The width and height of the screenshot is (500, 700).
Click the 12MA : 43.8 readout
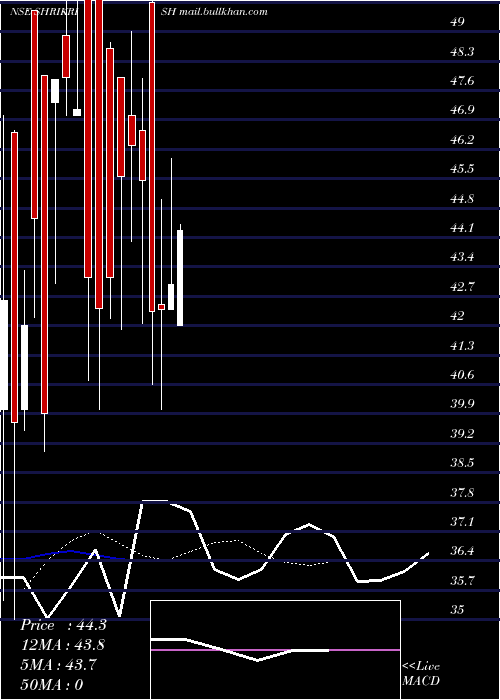pos(63,645)
